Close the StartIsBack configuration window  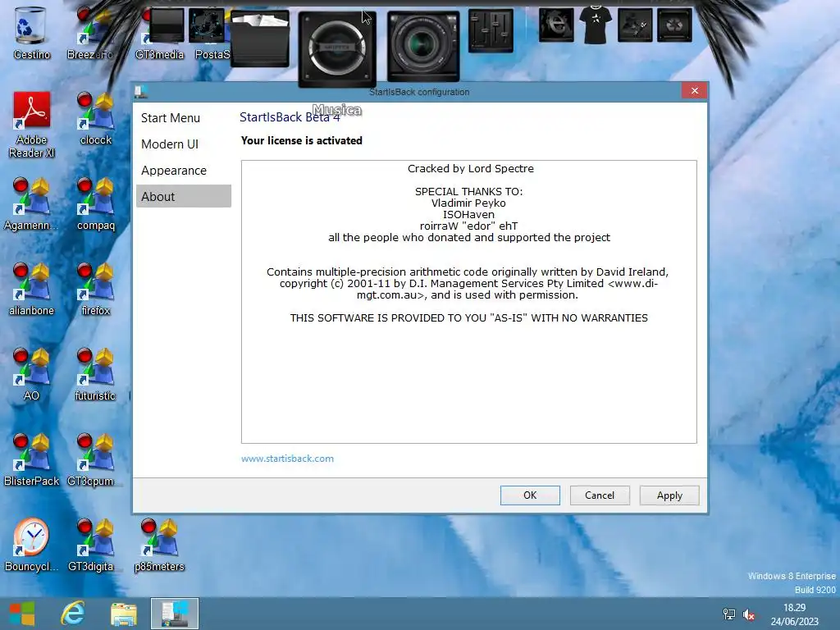point(694,90)
